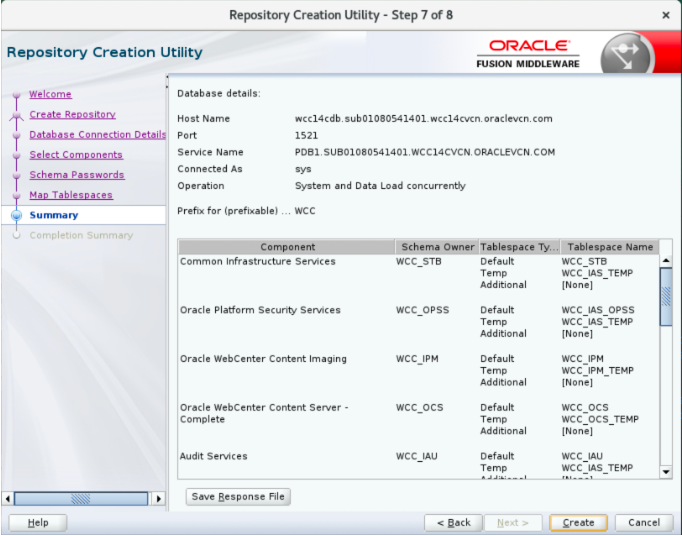Click the Summary step bullet icon
Viewport: 682px width, 536px height.
tap(17, 215)
